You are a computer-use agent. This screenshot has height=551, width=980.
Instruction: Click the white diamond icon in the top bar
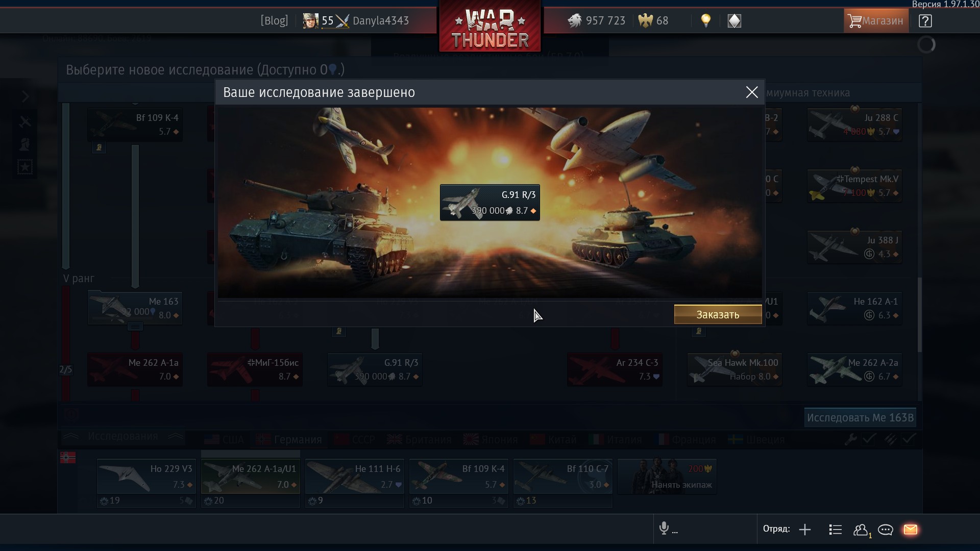pos(734,21)
